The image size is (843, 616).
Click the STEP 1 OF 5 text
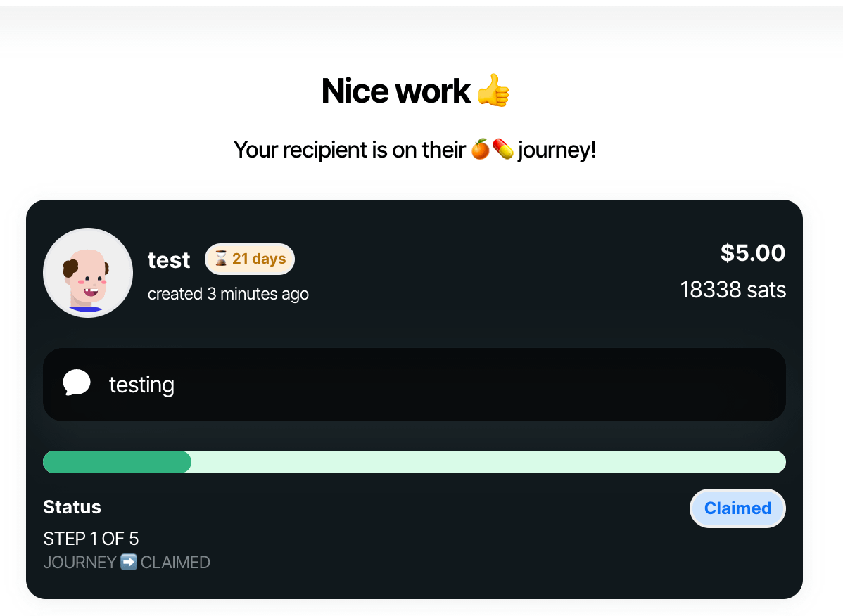coord(91,539)
